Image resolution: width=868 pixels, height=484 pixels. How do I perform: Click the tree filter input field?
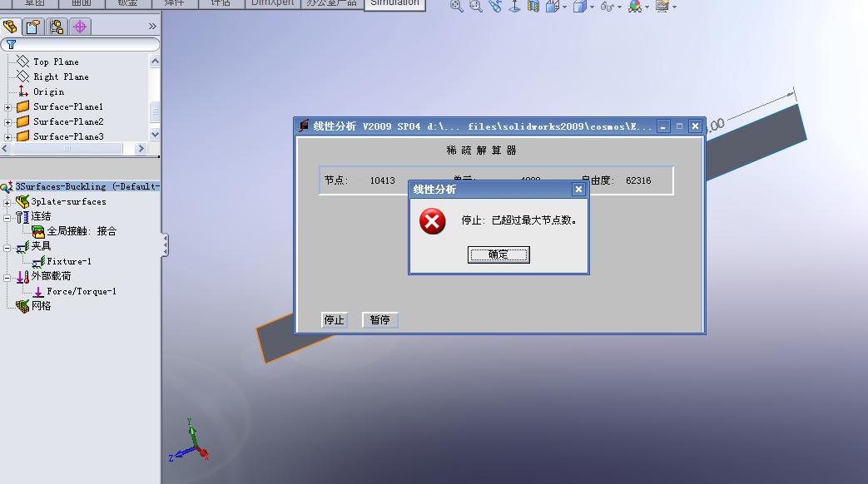pos(80,44)
